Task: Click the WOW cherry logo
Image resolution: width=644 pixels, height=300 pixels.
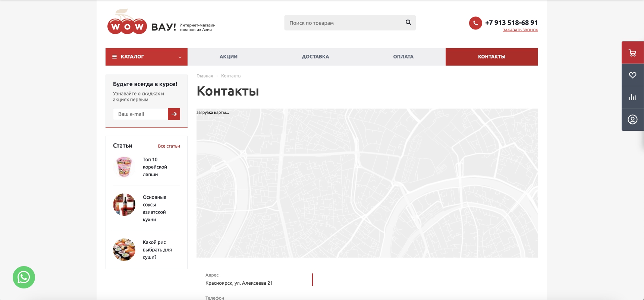Action: coord(127,22)
